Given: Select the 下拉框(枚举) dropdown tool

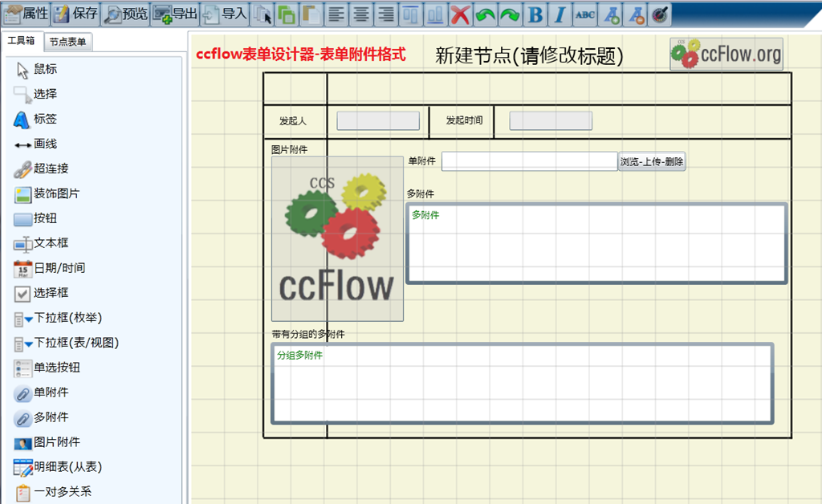Looking at the screenshot, I should [59, 318].
